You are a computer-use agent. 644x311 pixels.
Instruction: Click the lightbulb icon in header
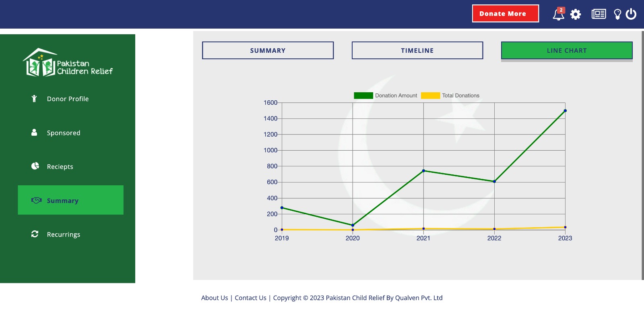[x=617, y=15]
